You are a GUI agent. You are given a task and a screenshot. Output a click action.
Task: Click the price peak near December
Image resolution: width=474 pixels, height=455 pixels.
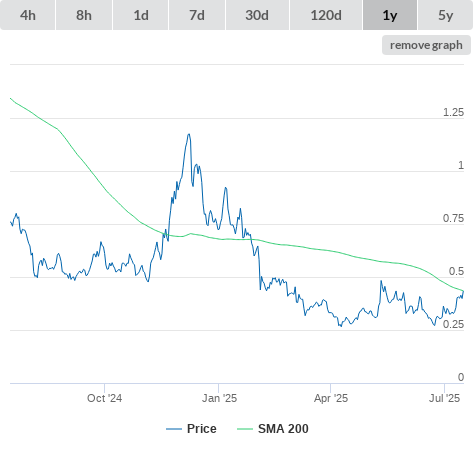pos(189,134)
